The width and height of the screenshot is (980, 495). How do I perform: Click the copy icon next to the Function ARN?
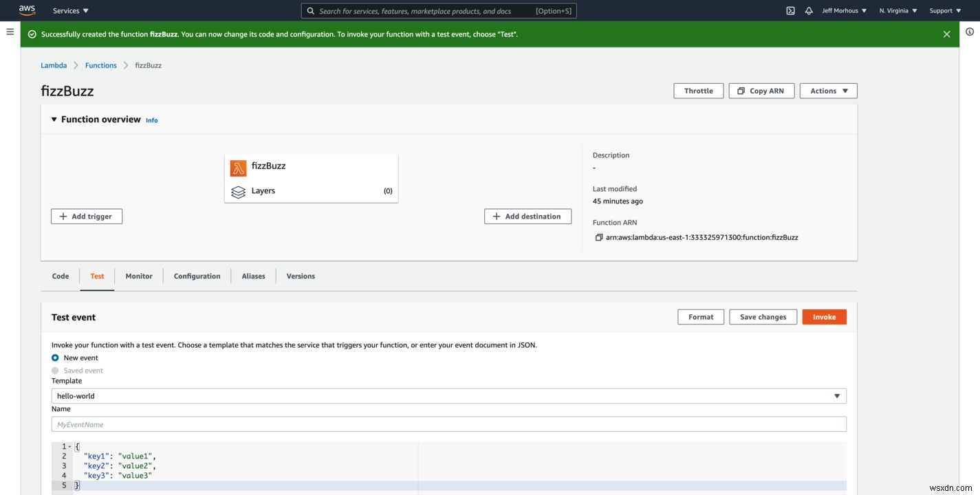[x=599, y=236]
